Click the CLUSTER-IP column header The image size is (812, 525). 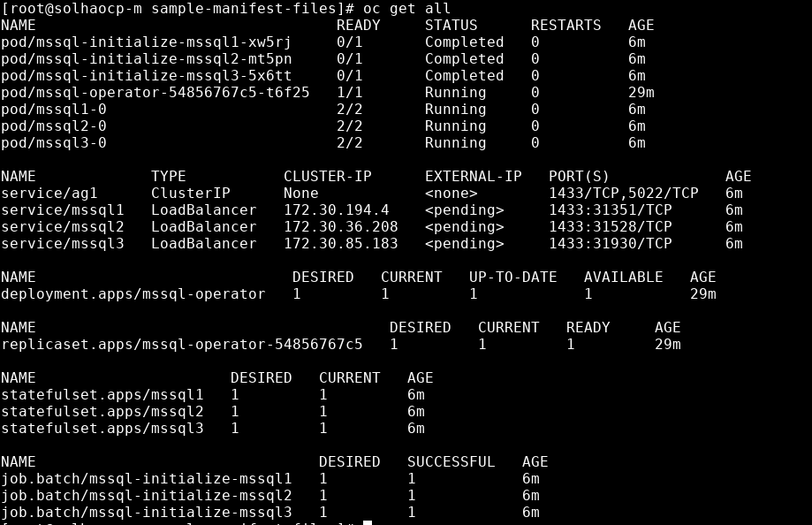328,176
